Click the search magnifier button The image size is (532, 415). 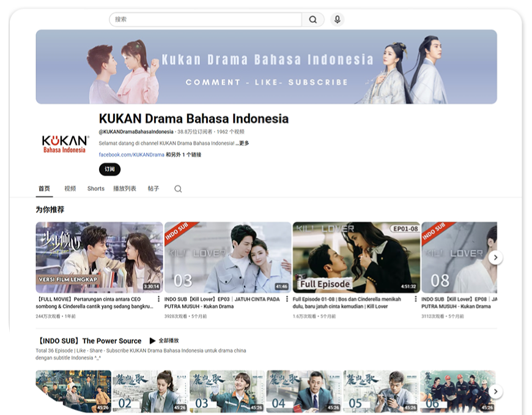coord(312,20)
